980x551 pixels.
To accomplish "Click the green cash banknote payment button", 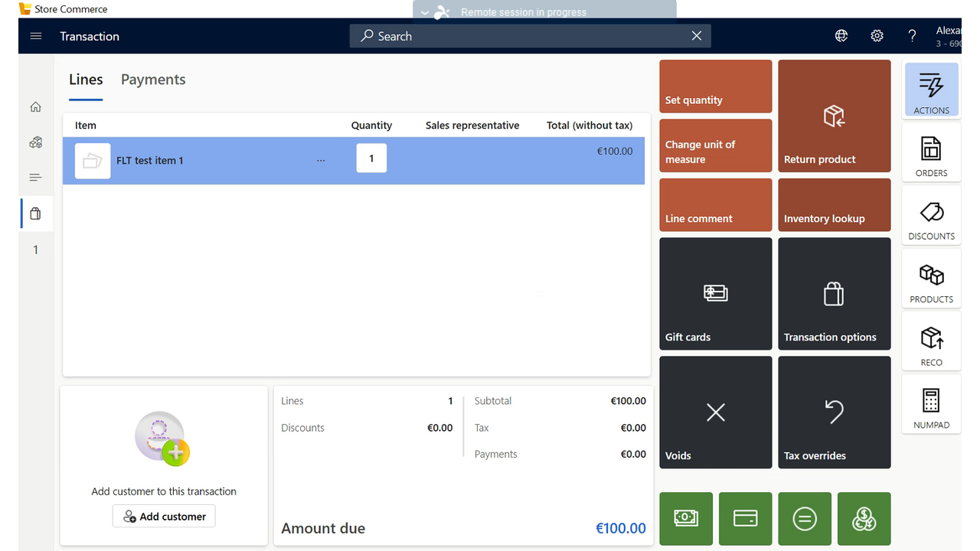I will (686, 519).
